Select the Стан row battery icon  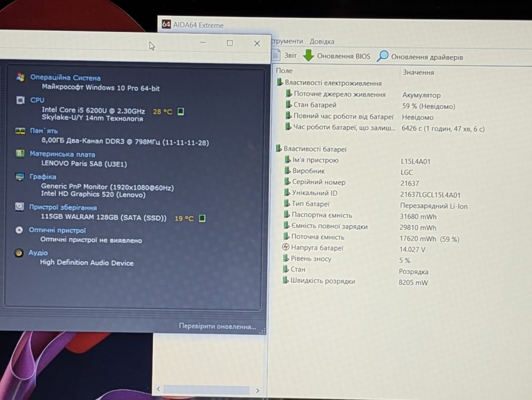286,269
